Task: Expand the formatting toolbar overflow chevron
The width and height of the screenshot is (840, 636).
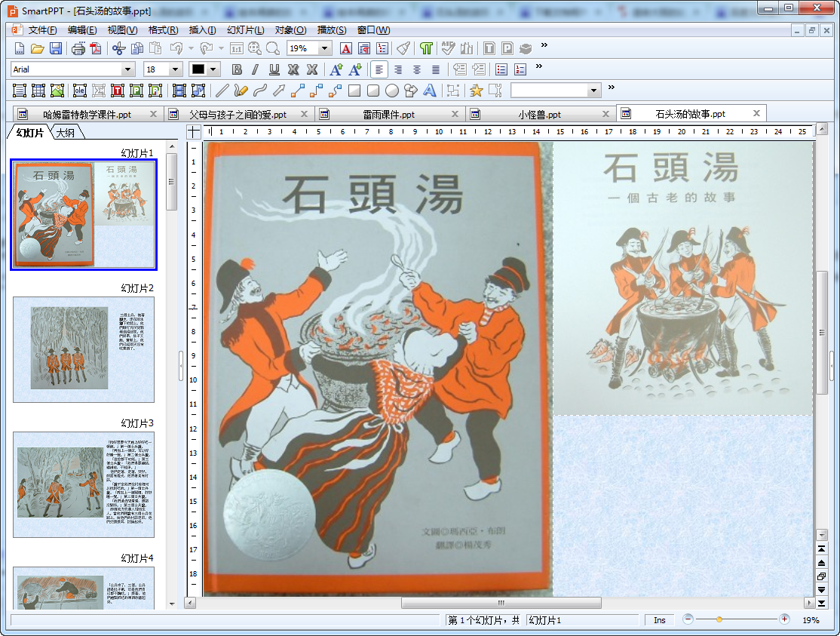Action: (539, 66)
